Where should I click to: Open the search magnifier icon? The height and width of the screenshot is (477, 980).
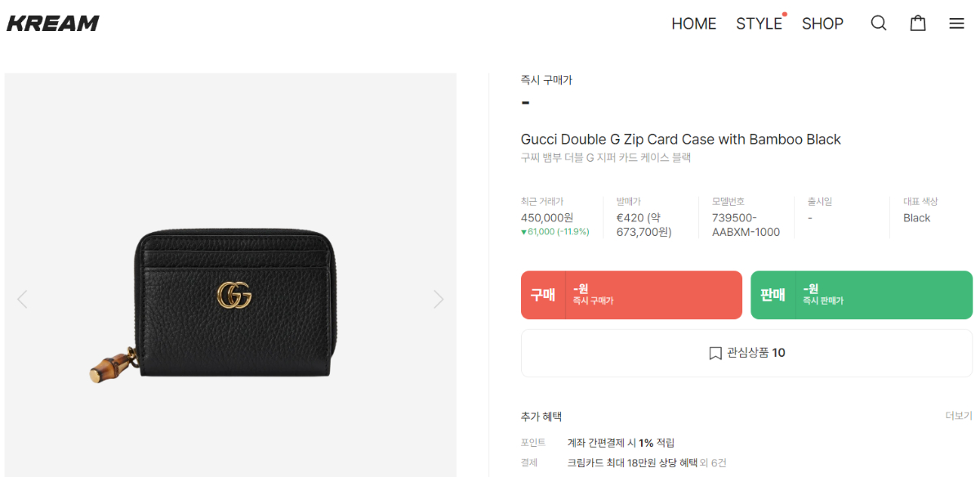pos(879,24)
